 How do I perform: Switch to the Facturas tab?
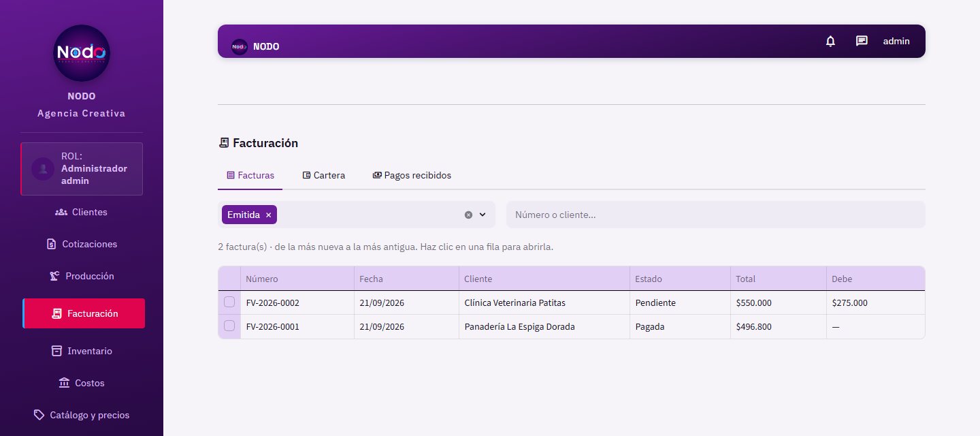[x=250, y=175]
